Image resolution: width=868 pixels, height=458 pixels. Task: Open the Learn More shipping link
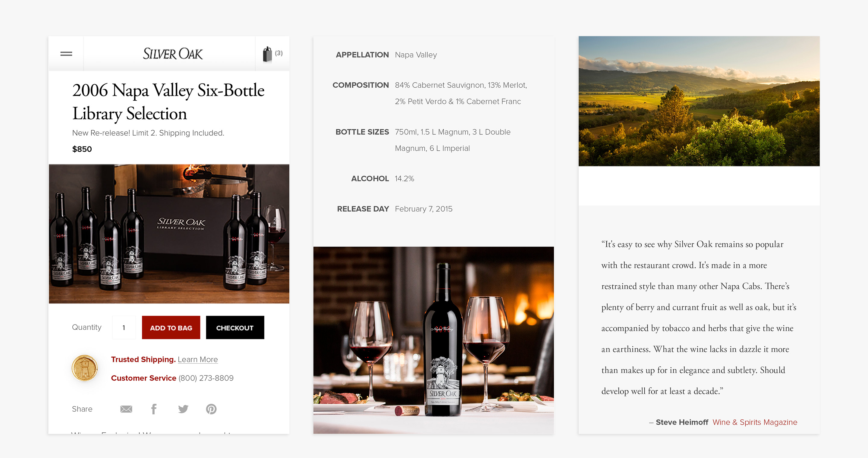[x=198, y=359]
